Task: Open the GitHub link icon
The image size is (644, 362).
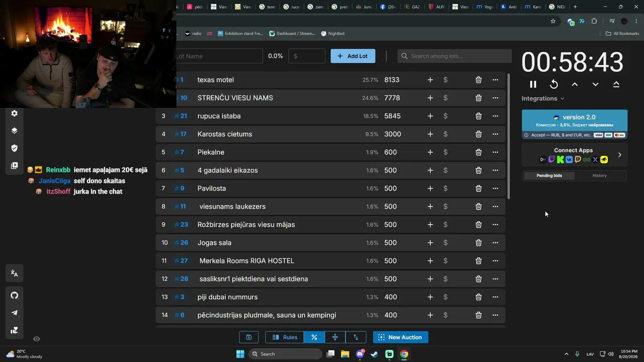Action: tap(15, 296)
